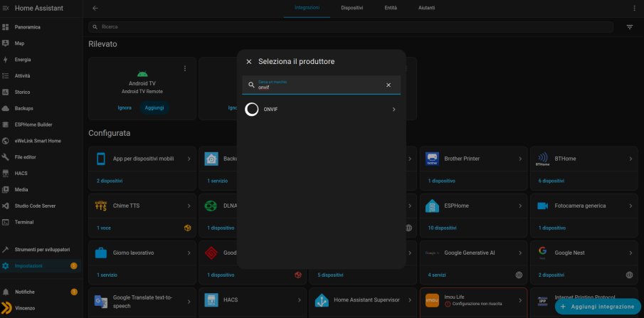Open Notifiche bell icon
The width and height of the screenshot is (644, 318).
point(6,292)
